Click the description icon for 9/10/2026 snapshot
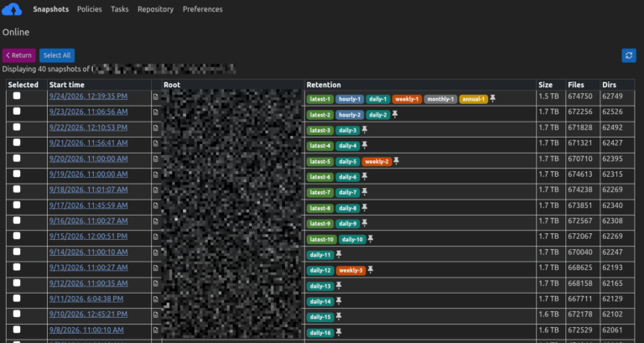 pyautogui.click(x=156, y=314)
